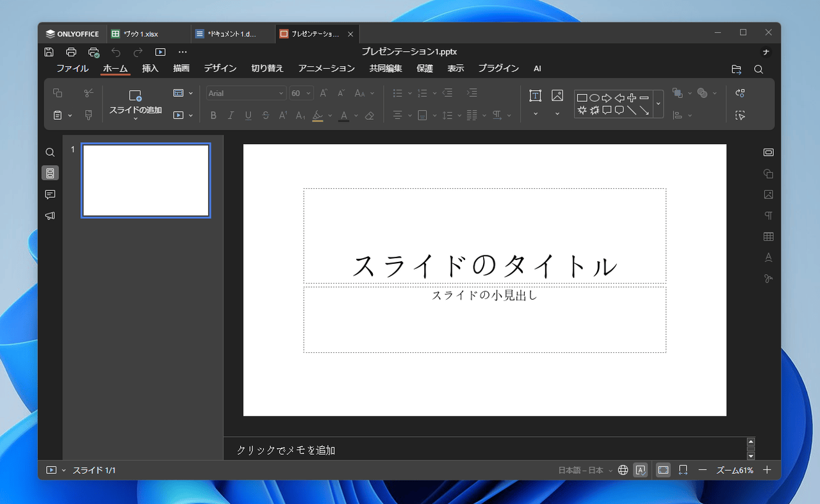The height and width of the screenshot is (504, 820).
Task: Click the Increment font size icon
Action: (324, 93)
